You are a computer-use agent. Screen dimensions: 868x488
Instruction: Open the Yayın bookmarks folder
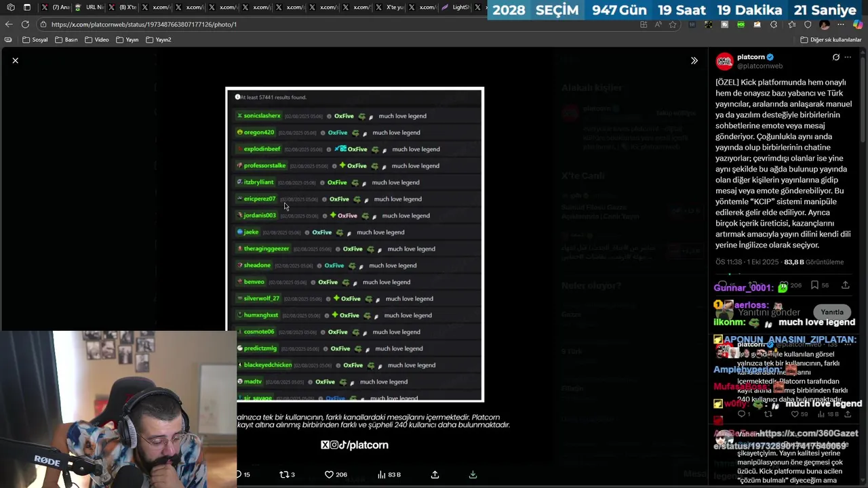[x=127, y=40]
